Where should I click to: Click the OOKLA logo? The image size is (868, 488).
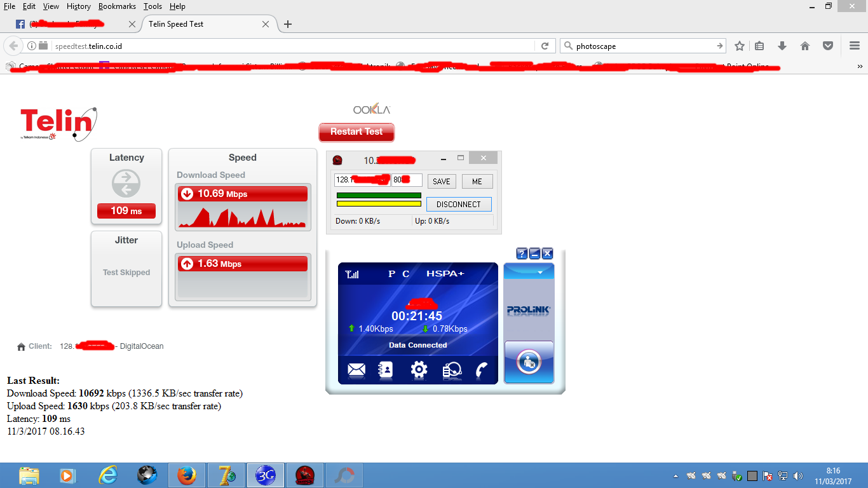click(372, 110)
